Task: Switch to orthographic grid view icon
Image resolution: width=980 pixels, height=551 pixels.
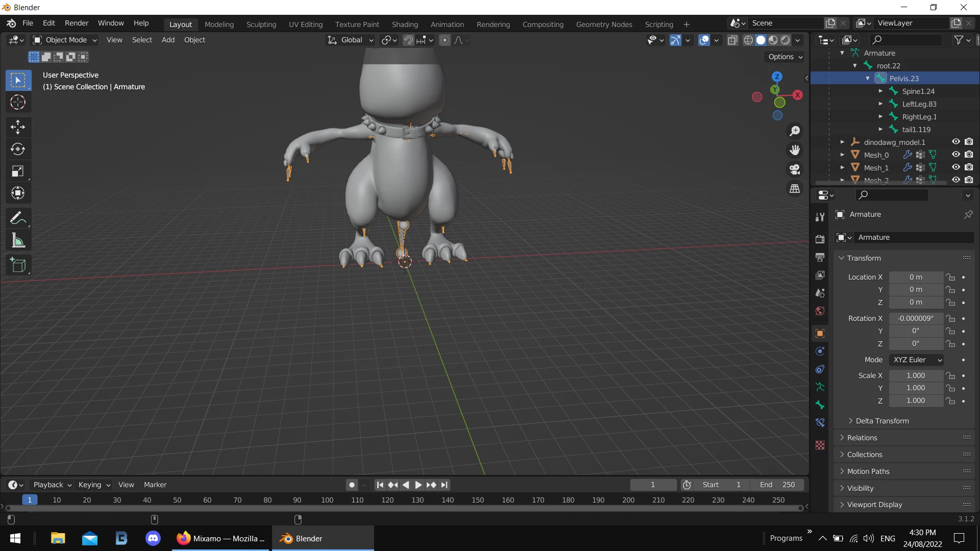Action: tap(795, 189)
